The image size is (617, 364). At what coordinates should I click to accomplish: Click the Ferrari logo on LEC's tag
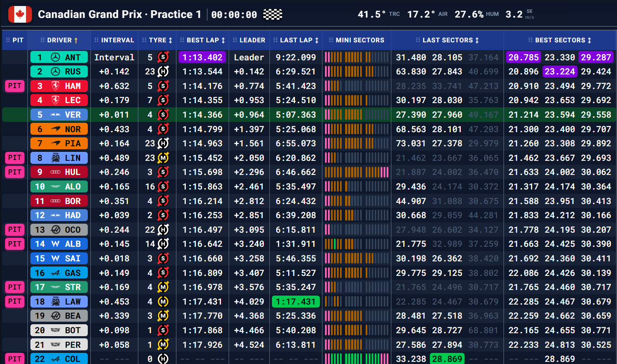pos(55,100)
